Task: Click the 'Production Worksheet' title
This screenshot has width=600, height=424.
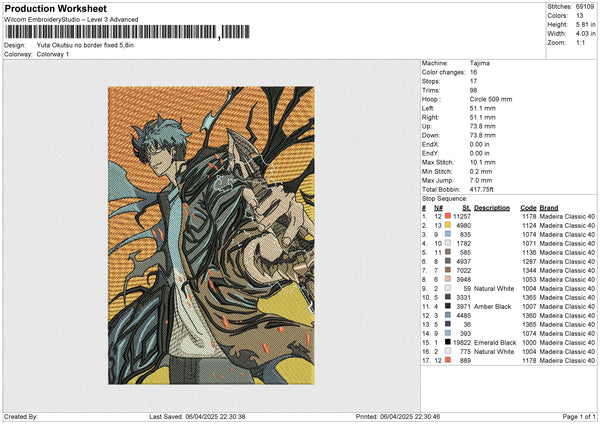Action: [55, 8]
